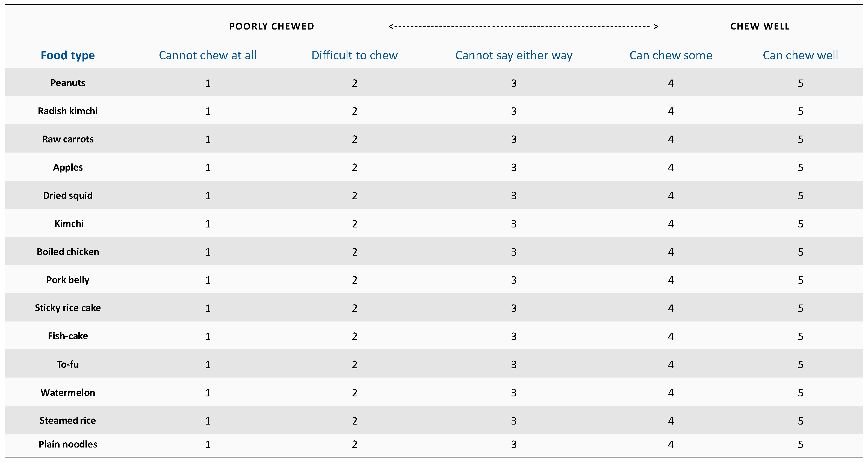868x462 pixels.
Task: Select score 3 for Plain noodles
Action: click(513, 445)
